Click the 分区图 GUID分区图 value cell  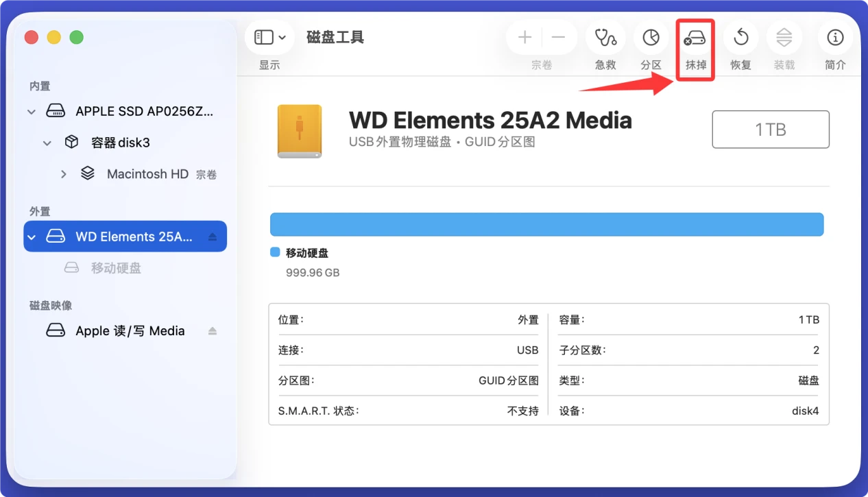coord(509,380)
